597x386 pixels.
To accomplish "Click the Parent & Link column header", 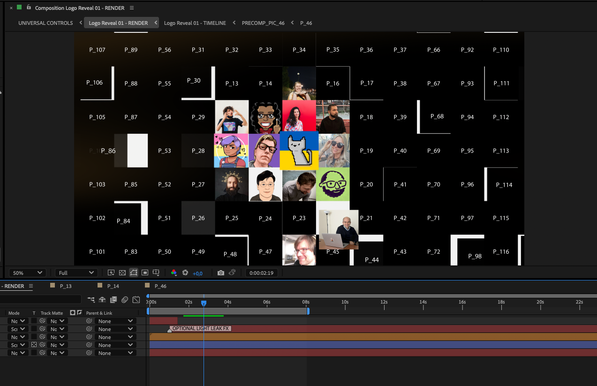I will [x=99, y=313].
